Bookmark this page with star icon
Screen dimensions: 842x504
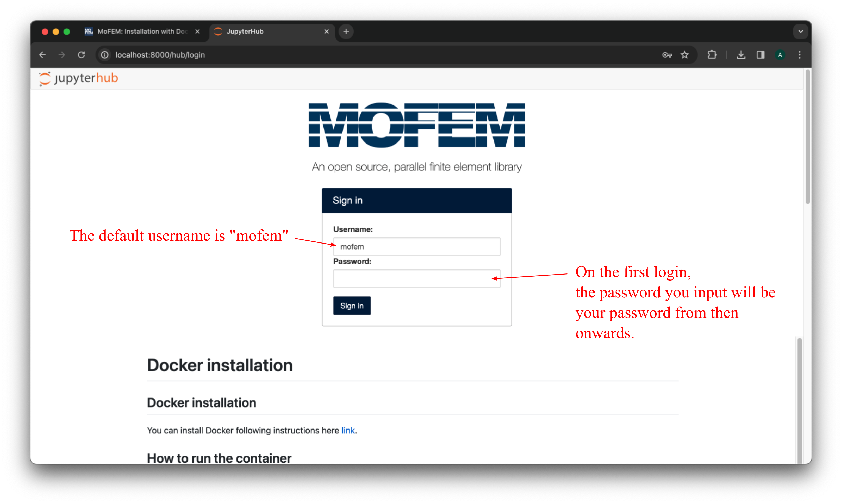coord(685,55)
